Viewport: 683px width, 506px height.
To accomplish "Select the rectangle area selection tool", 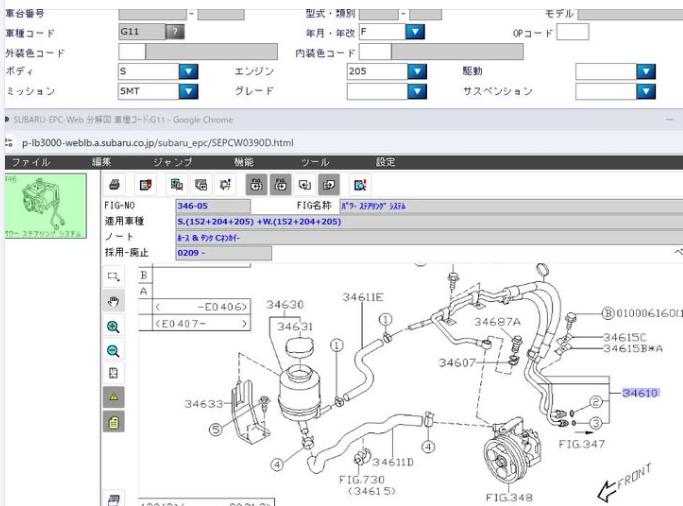I will tap(113, 276).
